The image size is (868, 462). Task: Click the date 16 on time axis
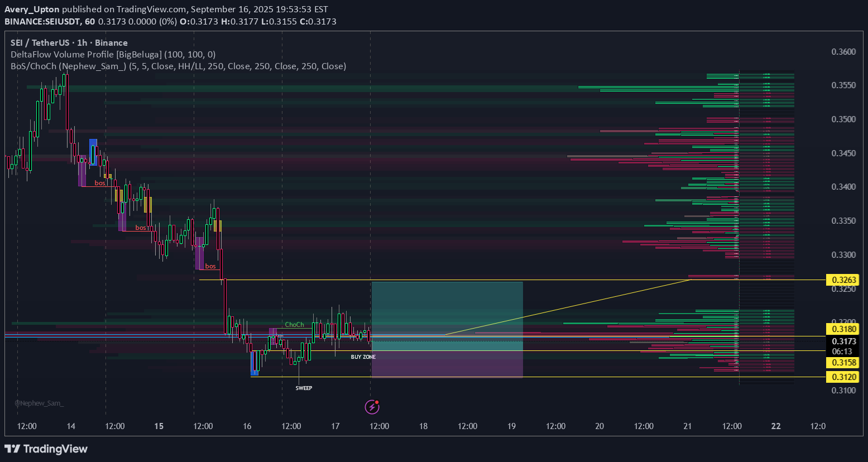tap(247, 426)
